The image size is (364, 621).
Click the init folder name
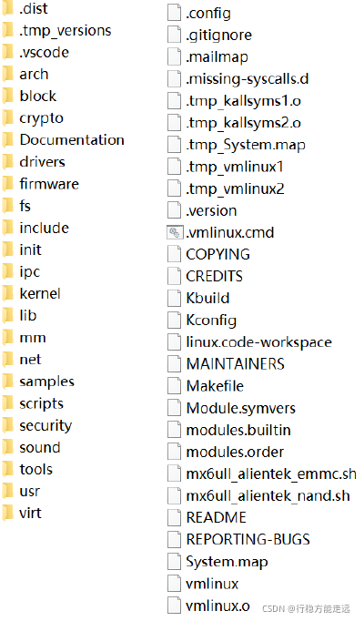30,249
